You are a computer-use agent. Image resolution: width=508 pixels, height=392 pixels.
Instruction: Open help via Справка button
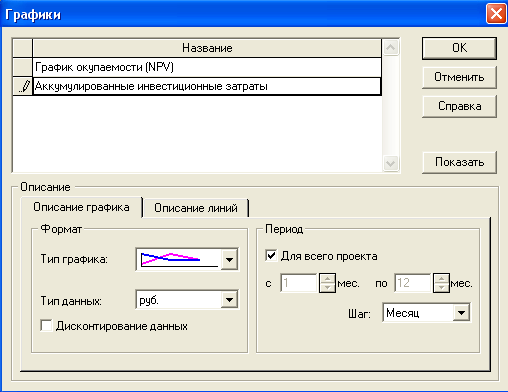click(x=459, y=106)
